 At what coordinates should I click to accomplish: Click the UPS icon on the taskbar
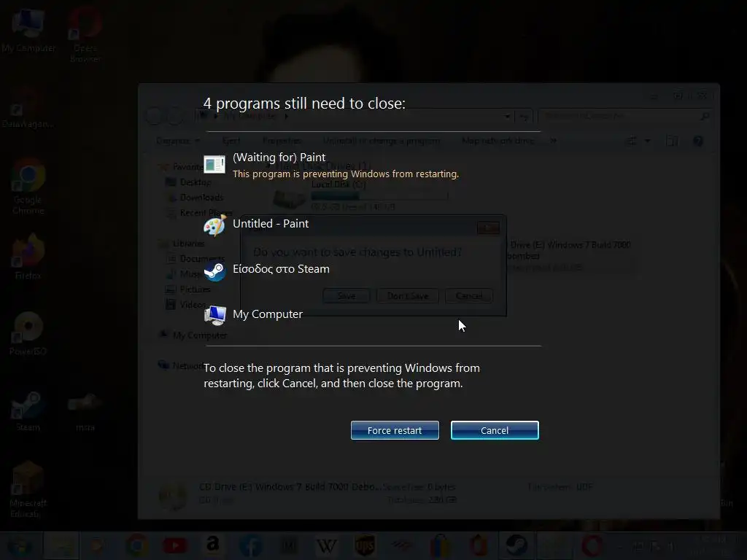(365, 545)
